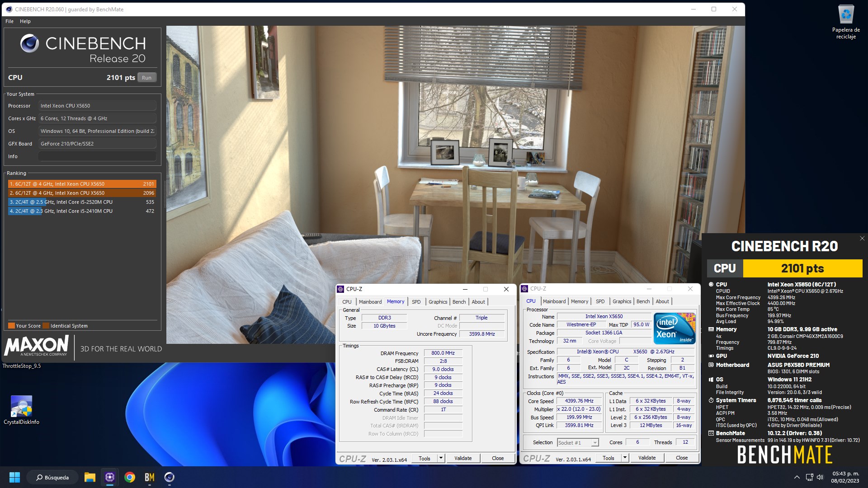This screenshot has height=488, width=868.
Task: Show hidden system tray icons
Action: [797, 477]
